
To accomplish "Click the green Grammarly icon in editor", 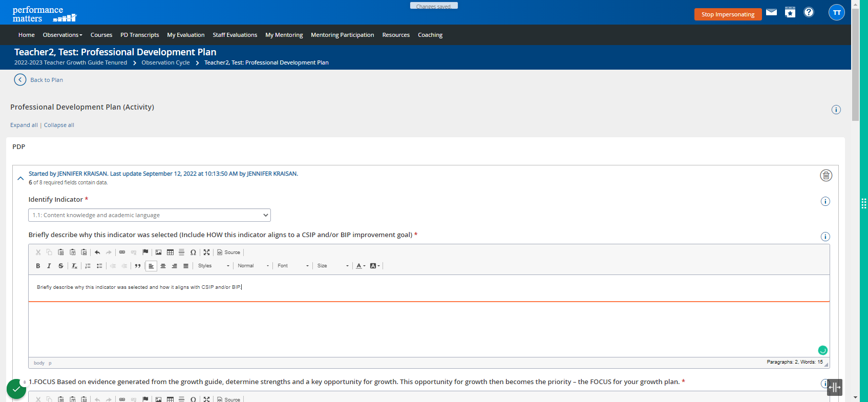I will click(822, 350).
